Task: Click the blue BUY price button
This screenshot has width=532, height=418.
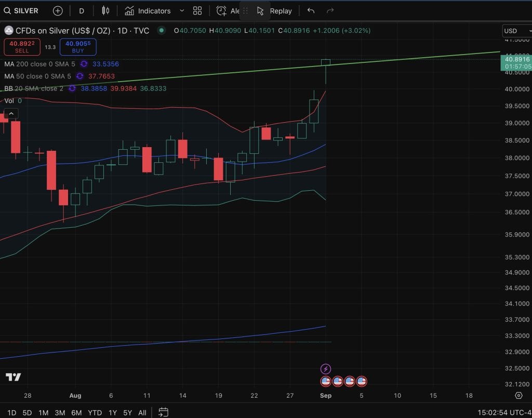Action: [77, 47]
